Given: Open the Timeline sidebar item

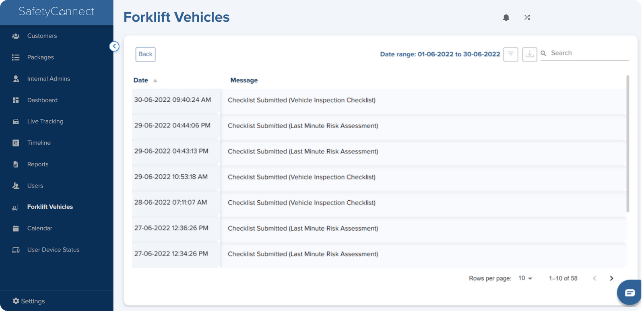Looking at the screenshot, I should click(x=39, y=143).
